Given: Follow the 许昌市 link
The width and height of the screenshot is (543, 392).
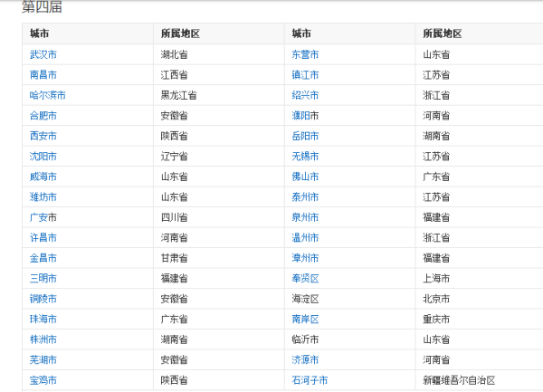Looking at the screenshot, I should point(43,238).
